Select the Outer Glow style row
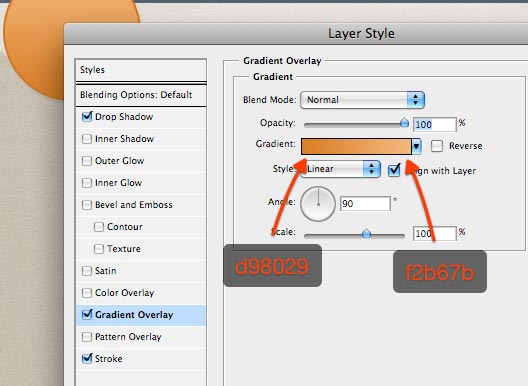This screenshot has height=386, width=528. (x=141, y=161)
